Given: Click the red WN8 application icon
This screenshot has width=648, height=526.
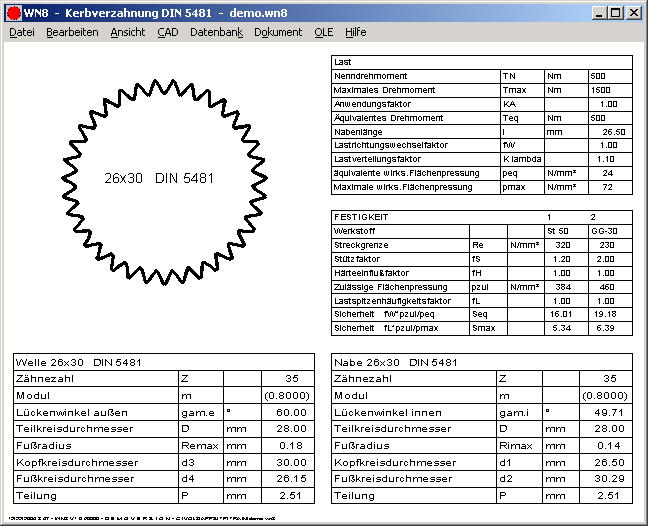Looking at the screenshot, I should [x=13, y=12].
